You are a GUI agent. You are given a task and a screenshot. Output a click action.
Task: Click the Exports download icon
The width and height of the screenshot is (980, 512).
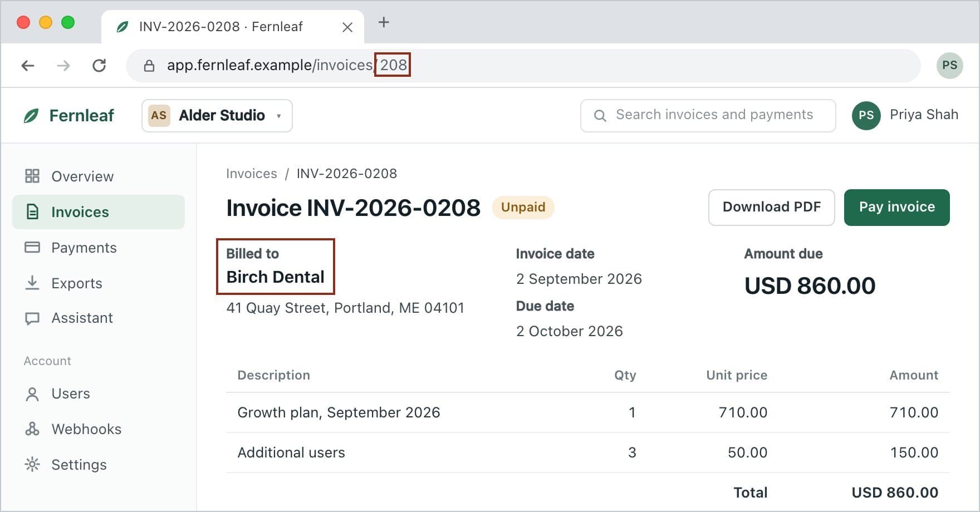32,283
